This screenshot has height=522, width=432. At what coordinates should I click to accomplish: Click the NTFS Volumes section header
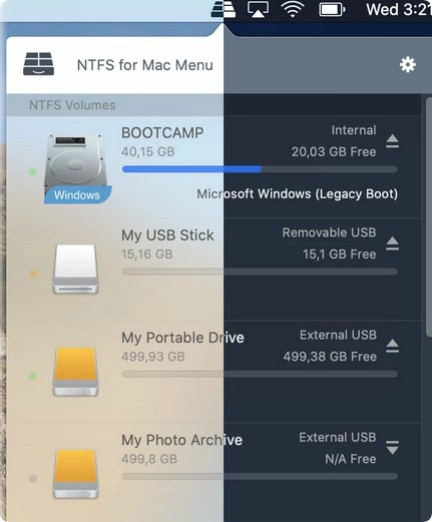coord(72,105)
